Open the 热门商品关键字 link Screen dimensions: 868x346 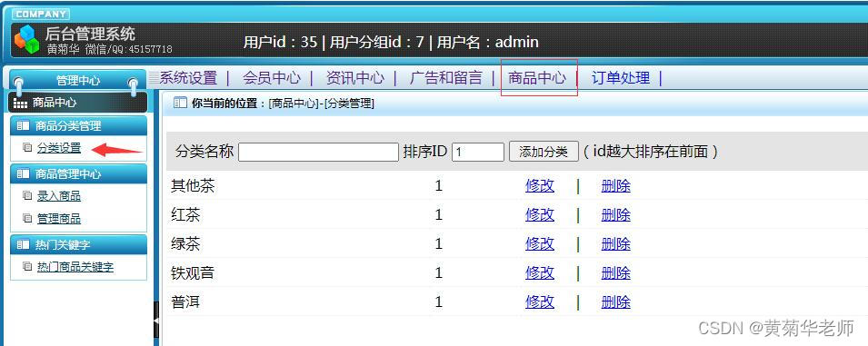click(x=75, y=267)
